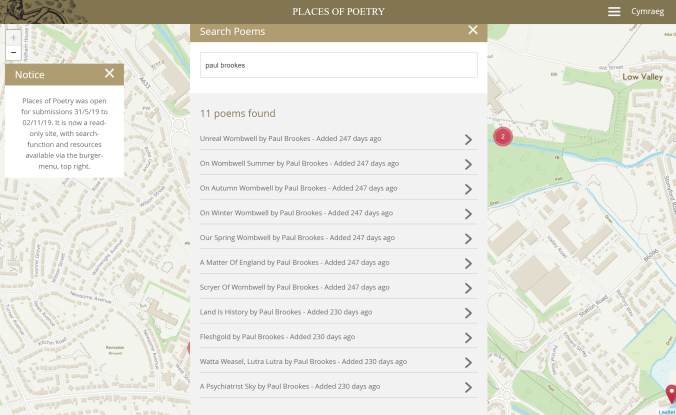Expand chevron for Unreal Wombwell poem

(468, 139)
